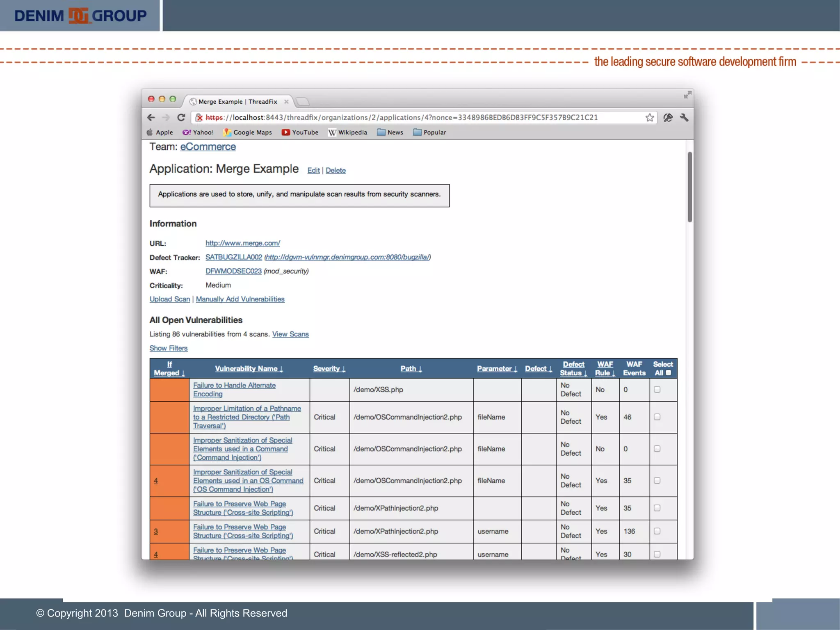Image resolution: width=840 pixels, height=630 pixels.
Task: Expand the Show Filters link
Action: pyautogui.click(x=168, y=348)
